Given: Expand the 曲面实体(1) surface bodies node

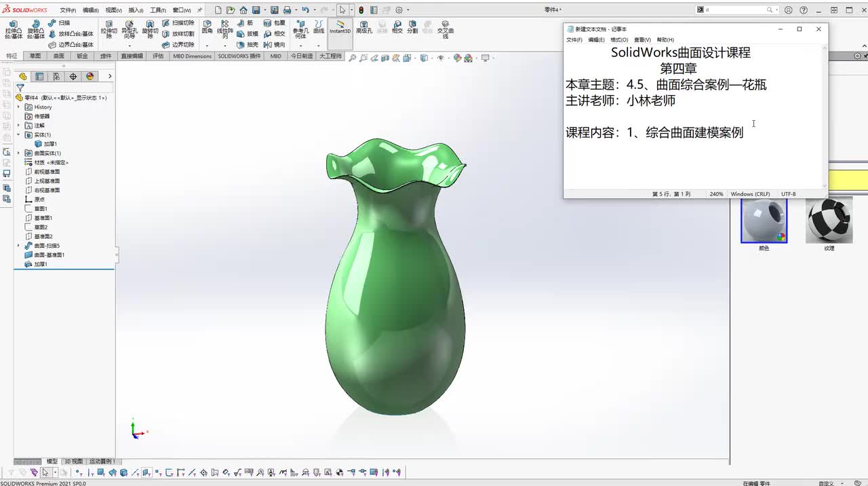Looking at the screenshot, I should pyautogui.click(x=18, y=153).
